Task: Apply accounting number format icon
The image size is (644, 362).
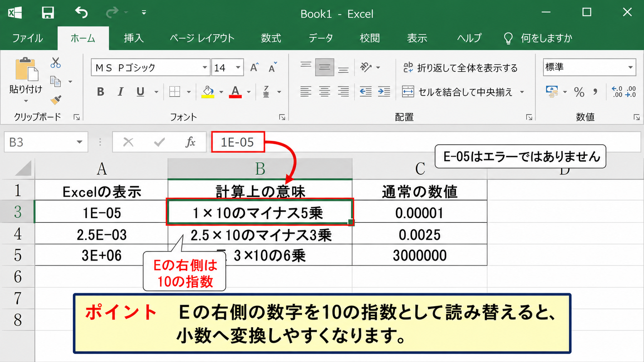Action: point(552,92)
